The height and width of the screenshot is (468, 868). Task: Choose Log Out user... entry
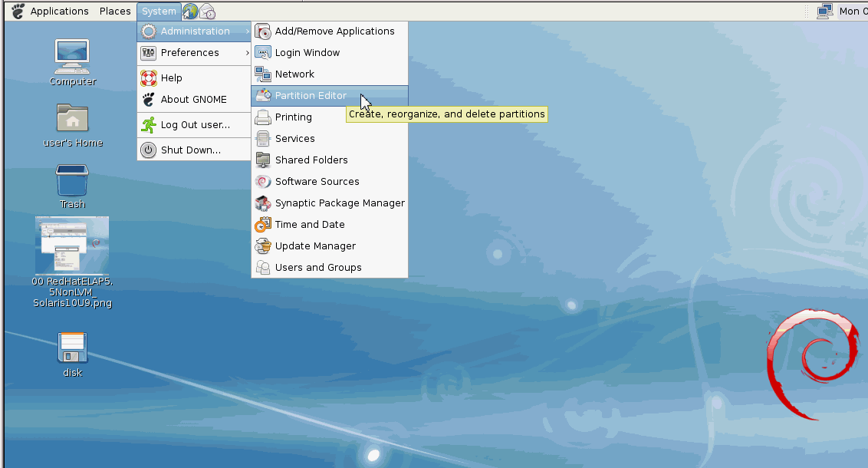(194, 125)
